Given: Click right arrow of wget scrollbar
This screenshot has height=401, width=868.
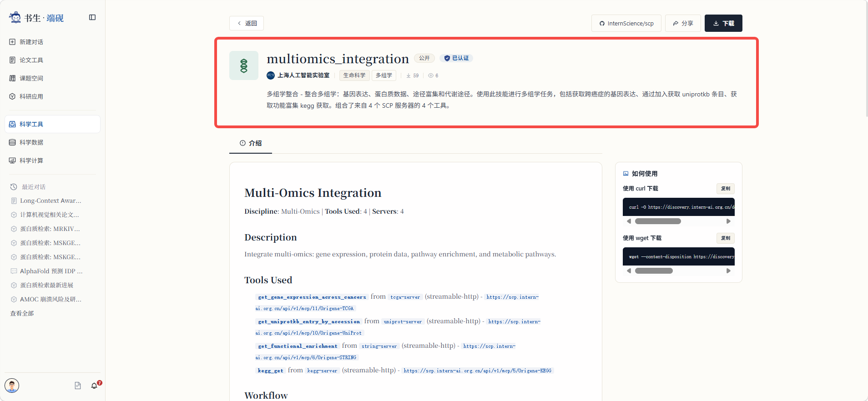Looking at the screenshot, I should point(728,271).
